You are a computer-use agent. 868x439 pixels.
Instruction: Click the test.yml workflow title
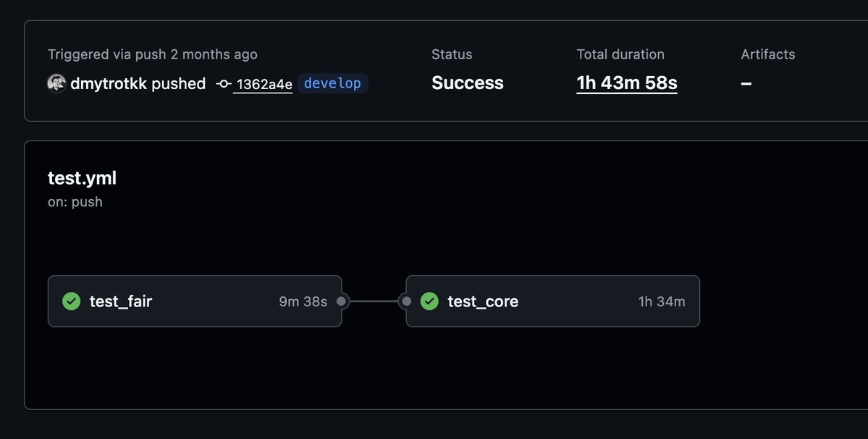pyautogui.click(x=82, y=178)
